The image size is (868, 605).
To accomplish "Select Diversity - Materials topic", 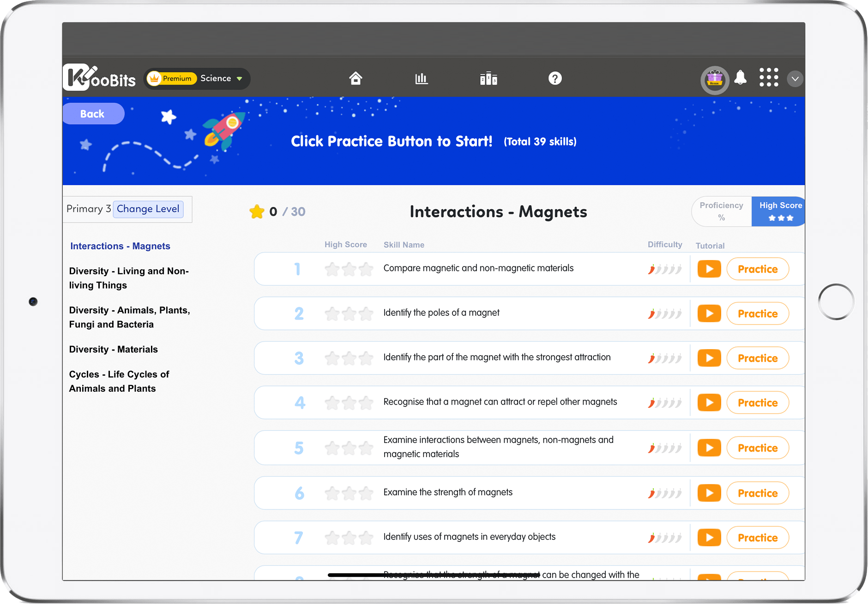I will pos(114,350).
